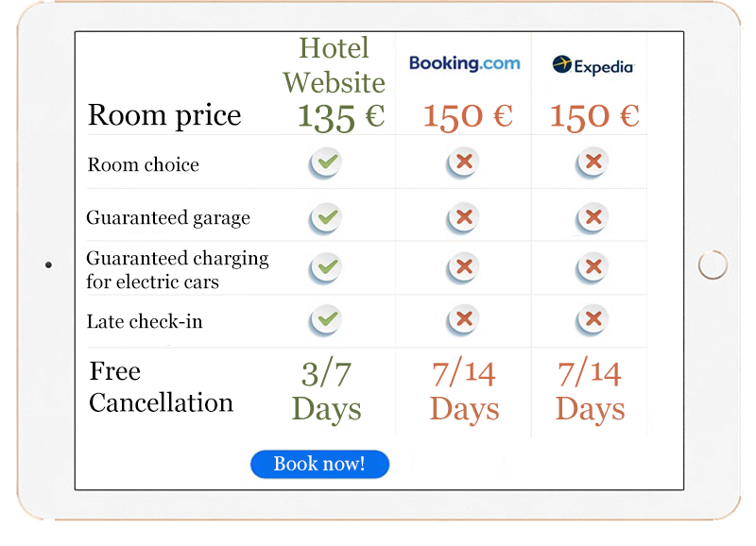756x546 pixels.
Task: Click Expedia red cross for Late check-in
Action: (x=593, y=320)
